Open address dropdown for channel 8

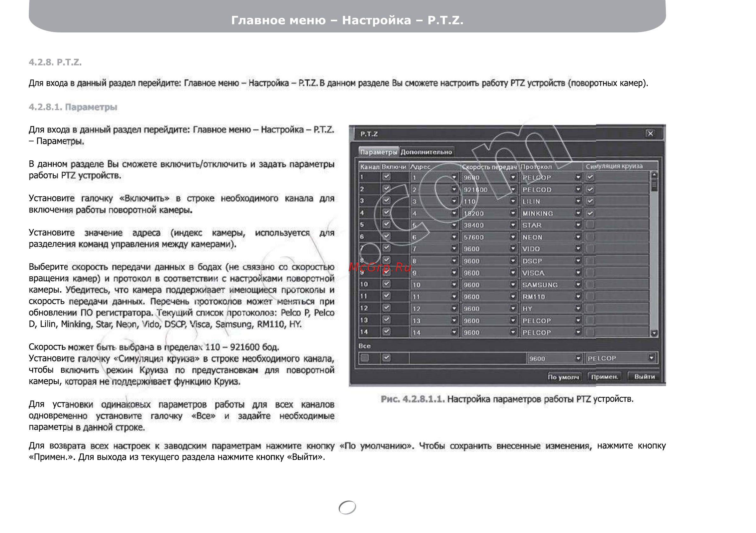click(454, 260)
